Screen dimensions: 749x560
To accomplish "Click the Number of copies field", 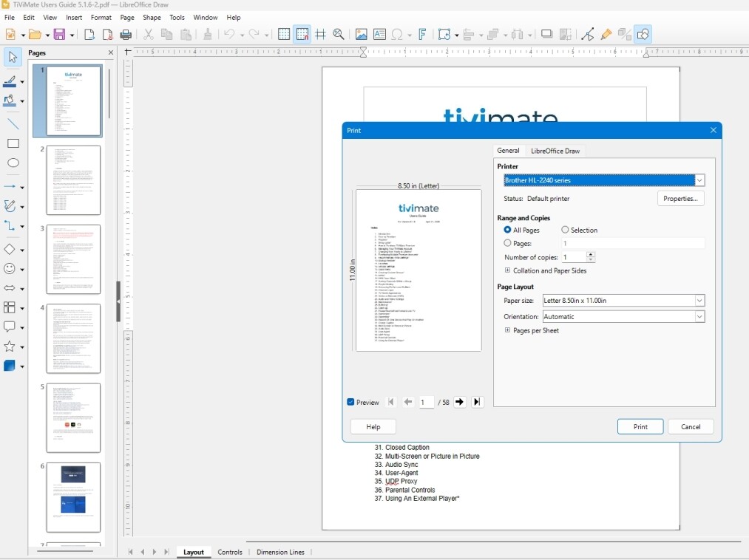I will tap(573, 257).
